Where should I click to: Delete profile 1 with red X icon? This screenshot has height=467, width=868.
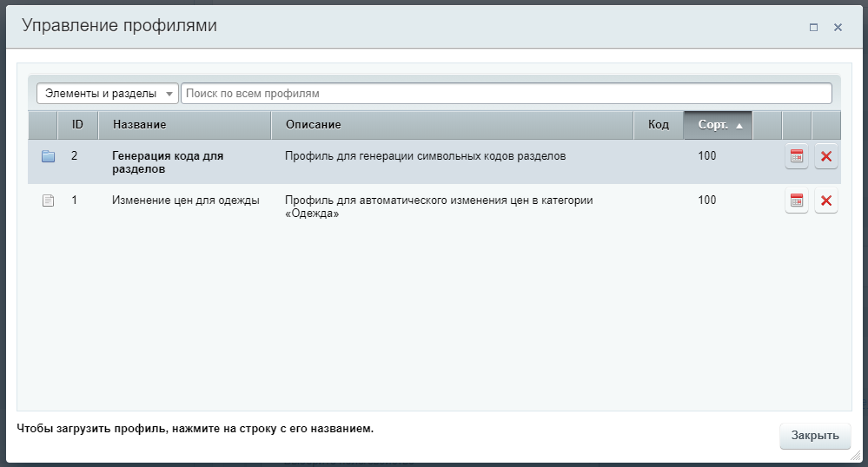point(825,201)
